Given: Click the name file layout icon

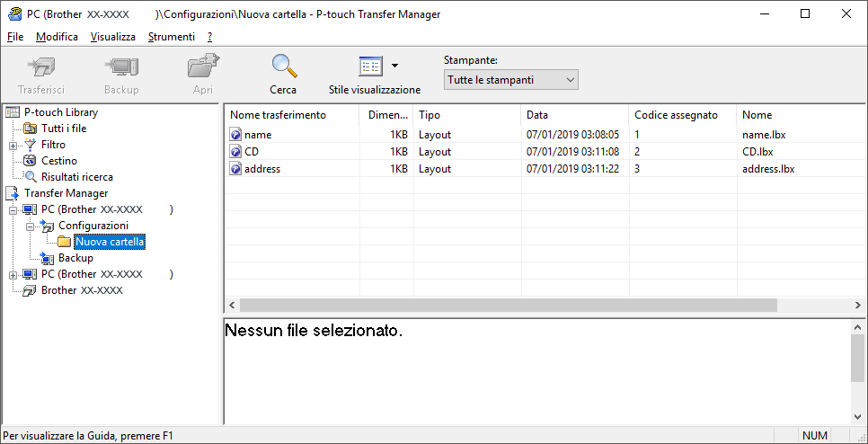Looking at the screenshot, I should pos(235,135).
